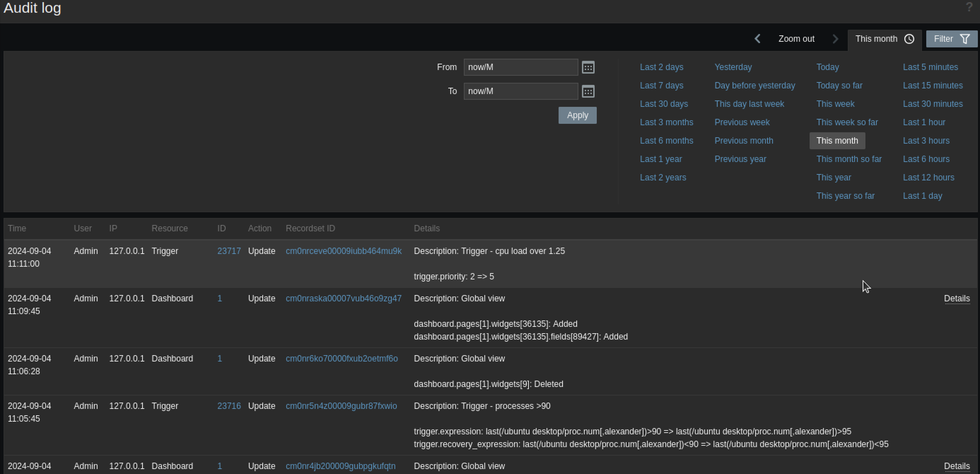Viewport: 980px width, 474px height.
Task: Show Details for cm0nr4jb200009gubpgkufqtn row
Action: tap(957, 466)
